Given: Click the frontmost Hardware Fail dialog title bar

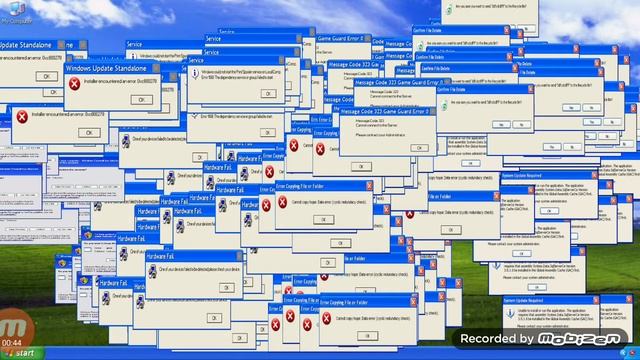Looking at the screenshot, I should coord(194,256).
